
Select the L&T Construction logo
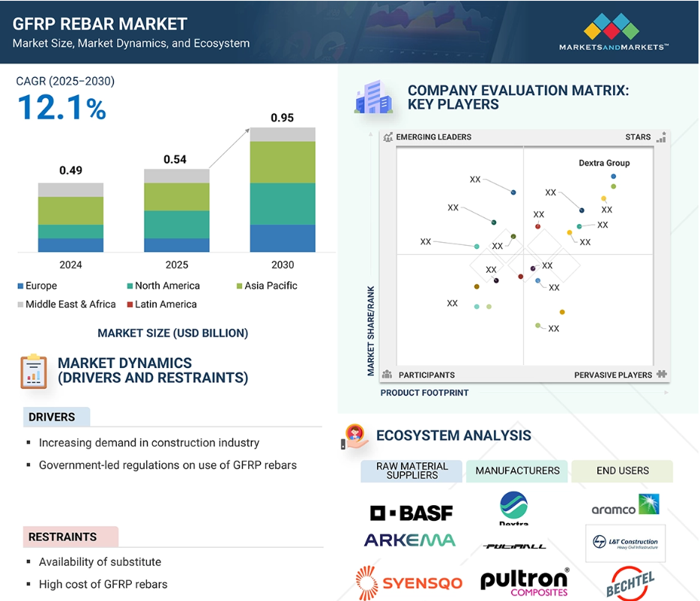coord(626,543)
